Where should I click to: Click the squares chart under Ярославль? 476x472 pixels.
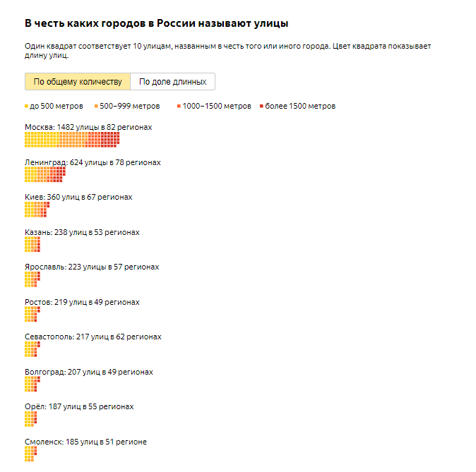coord(32,279)
